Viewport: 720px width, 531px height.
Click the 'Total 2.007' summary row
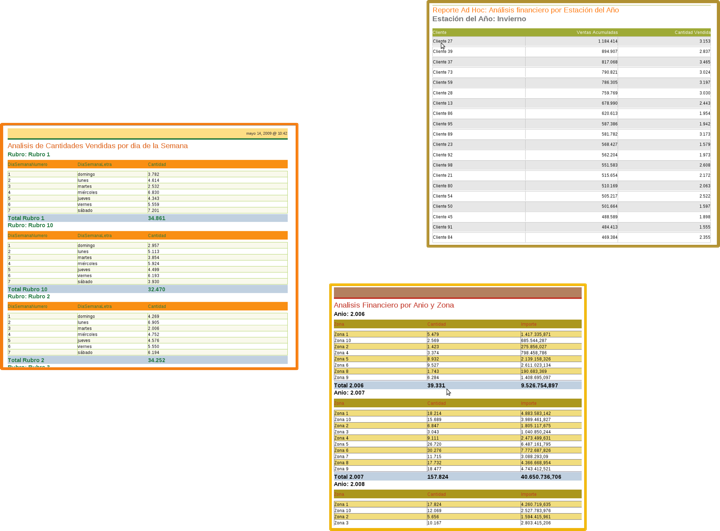pyautogui.click(x=349, y=477)
